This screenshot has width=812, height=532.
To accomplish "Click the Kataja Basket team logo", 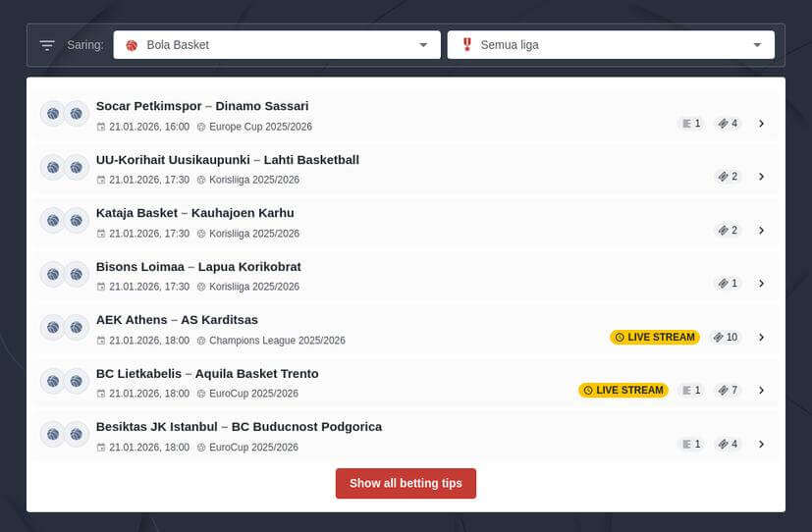I will (53, 221).
